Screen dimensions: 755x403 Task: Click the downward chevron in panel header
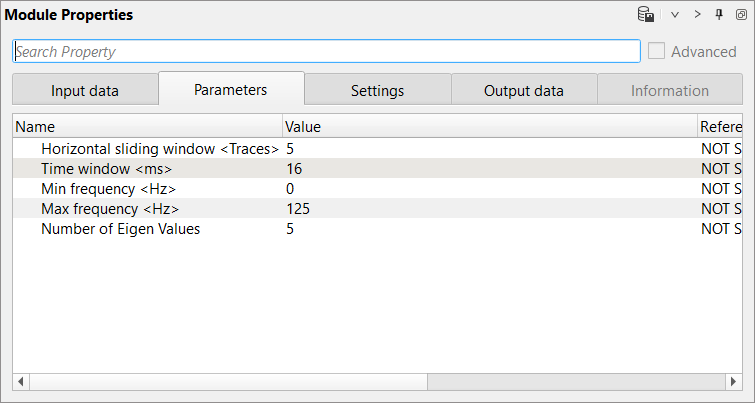[x=675, y=15]
